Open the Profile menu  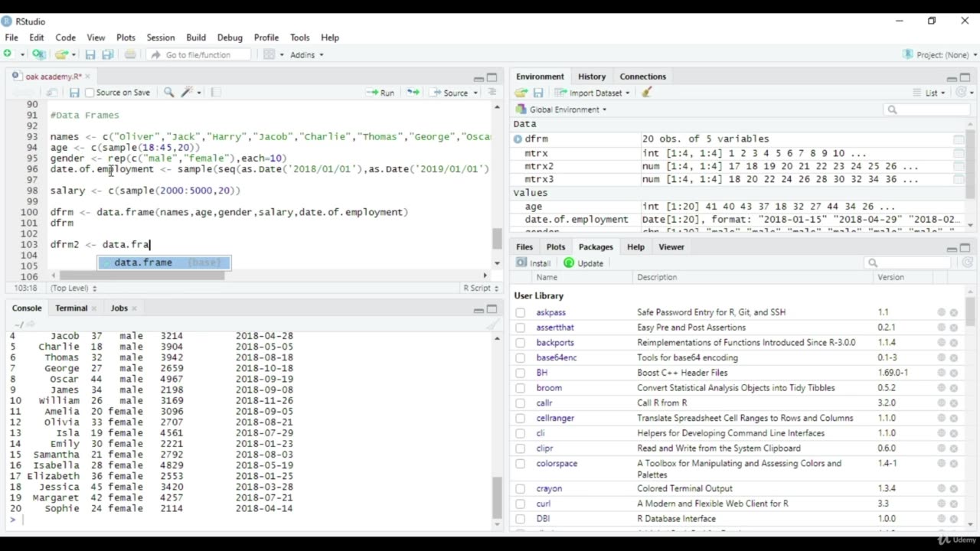266,37
